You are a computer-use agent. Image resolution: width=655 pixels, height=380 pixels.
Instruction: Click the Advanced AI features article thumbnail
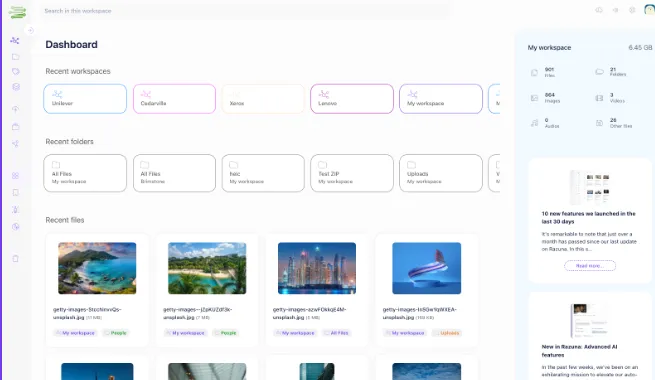coord(590,321)
